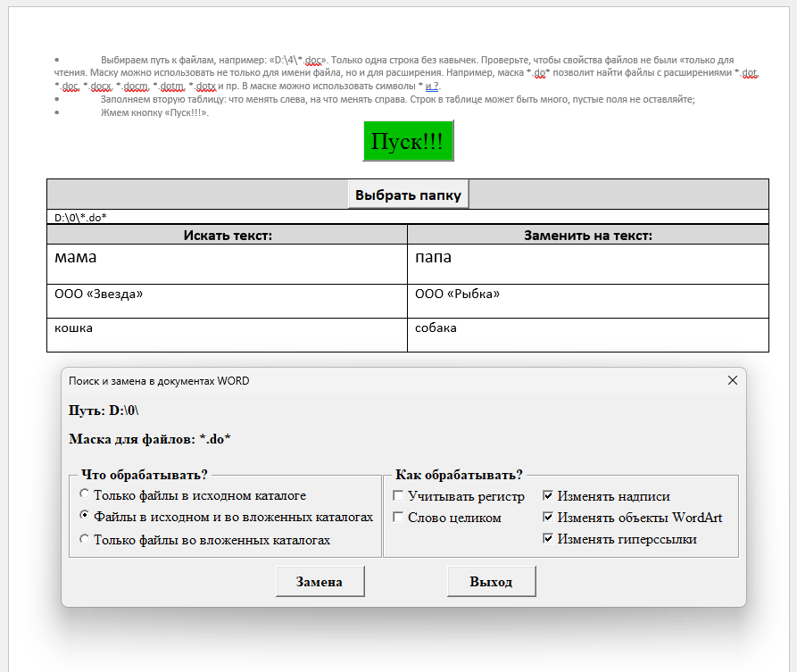Click the cell with ООО «Рыбка»

click(587, 301)
